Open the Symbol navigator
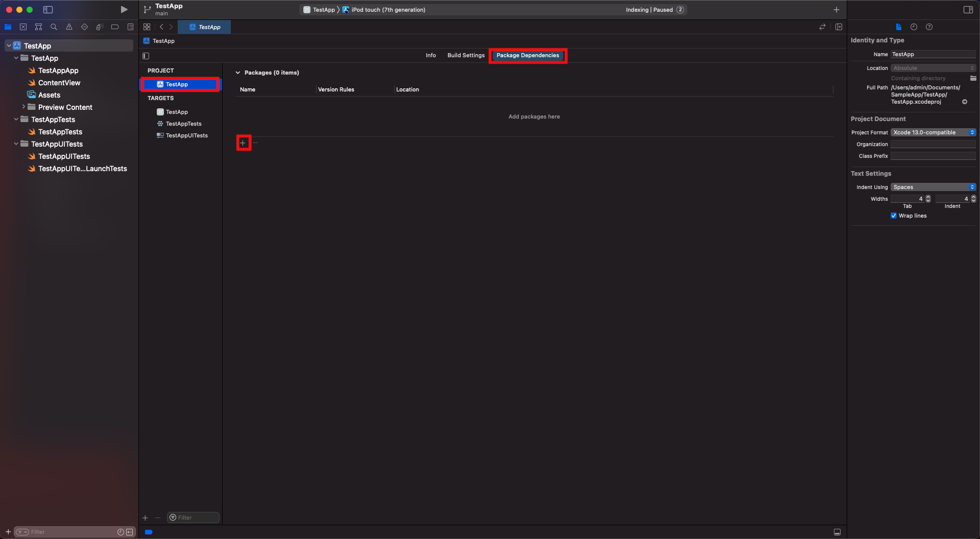This screenshot has height=539, width=980. click(x=38, y=27)
